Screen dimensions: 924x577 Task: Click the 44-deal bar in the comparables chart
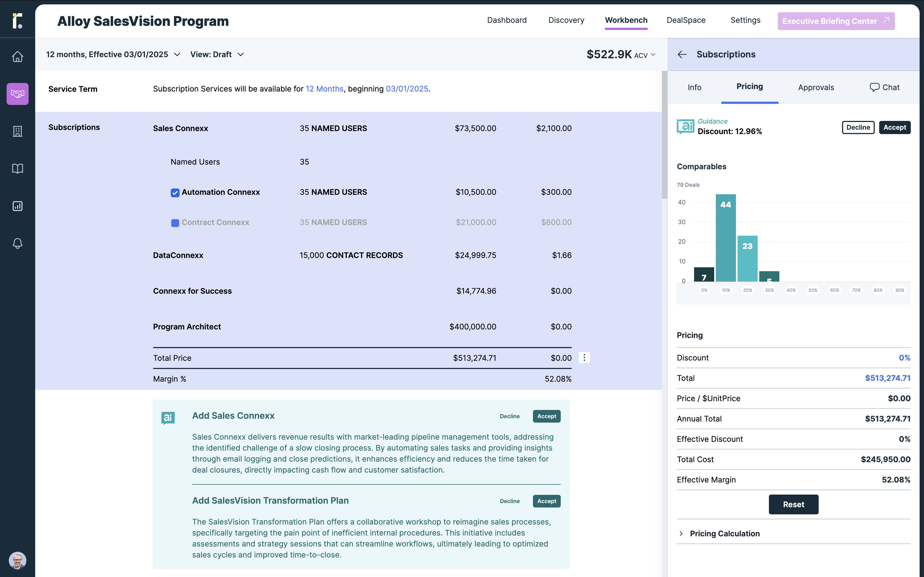725,238
